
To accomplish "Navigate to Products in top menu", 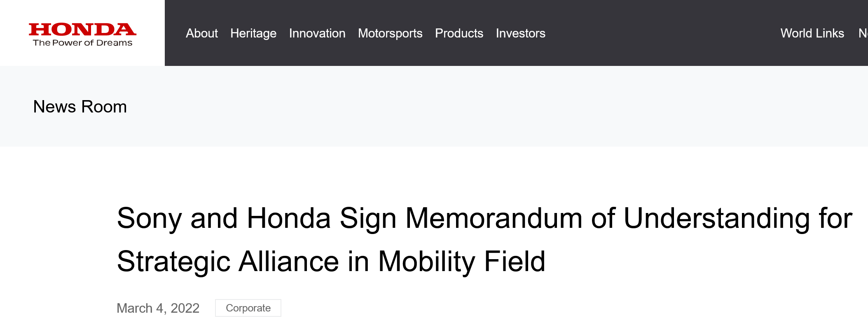I will coord(459,33).
